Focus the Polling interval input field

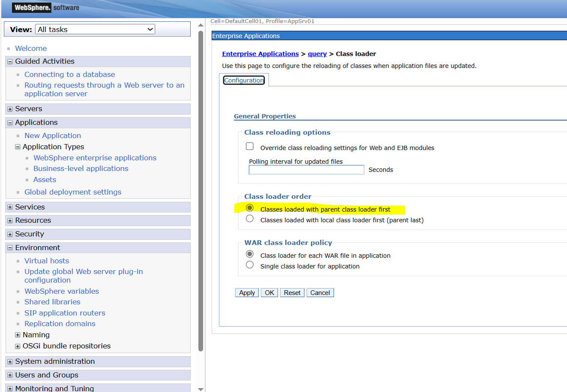(307, 170)
